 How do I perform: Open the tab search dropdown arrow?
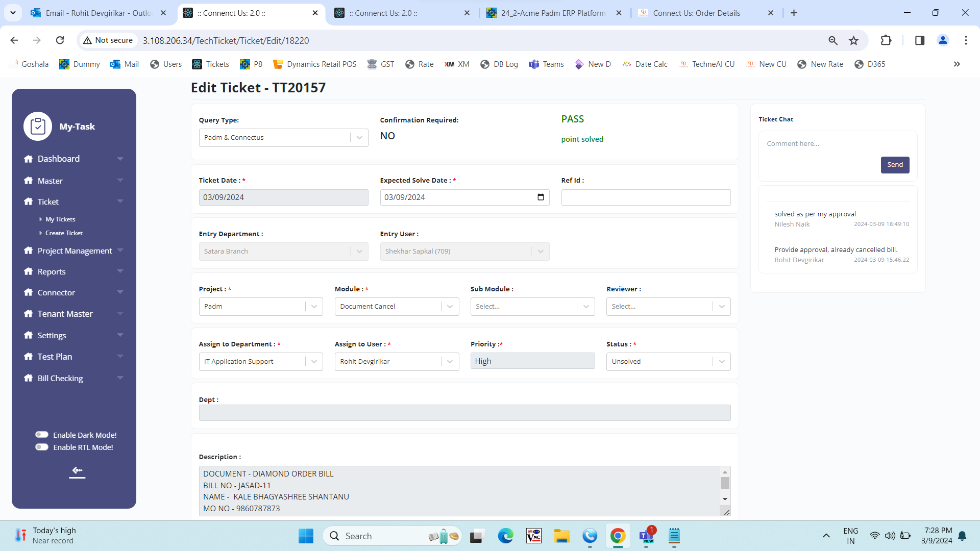13,13
